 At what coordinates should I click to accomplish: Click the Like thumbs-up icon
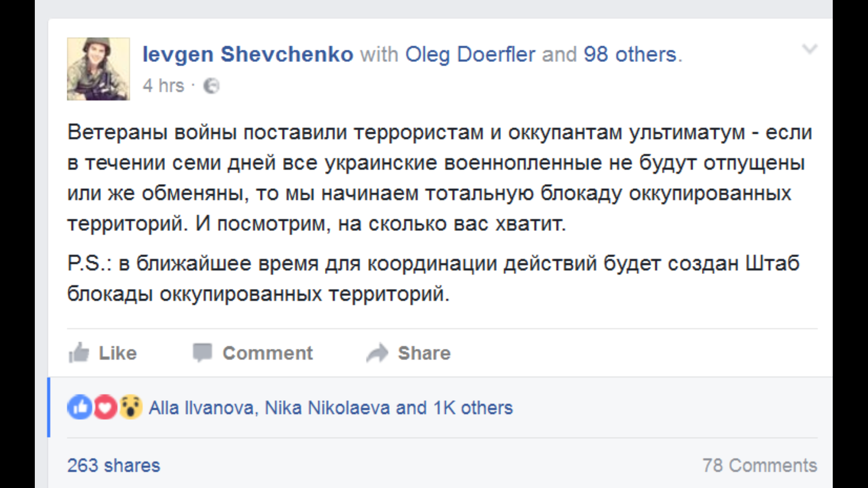(x=79, y=352)
